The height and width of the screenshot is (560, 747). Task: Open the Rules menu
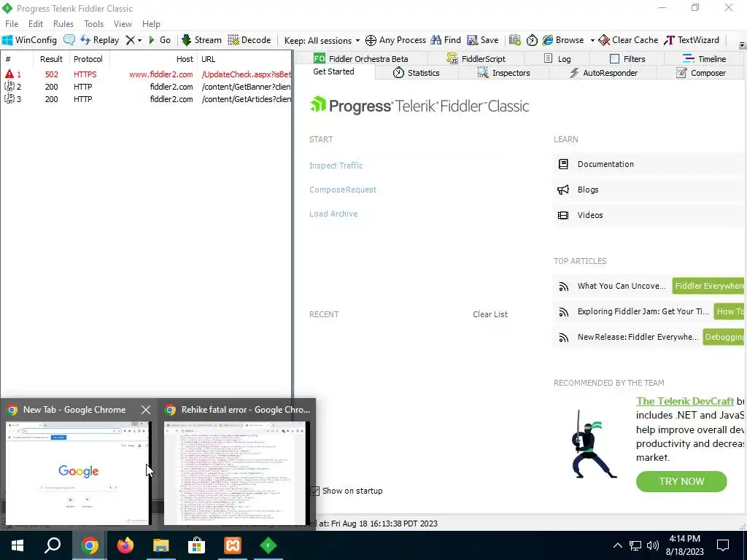63,24
